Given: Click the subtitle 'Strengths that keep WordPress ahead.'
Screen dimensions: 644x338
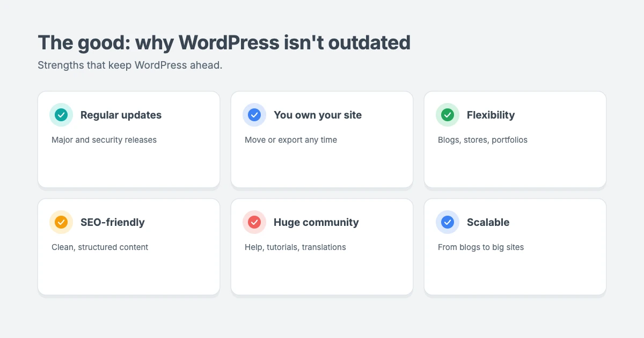Looking at the screenshot, I should (x=130, y=65).
